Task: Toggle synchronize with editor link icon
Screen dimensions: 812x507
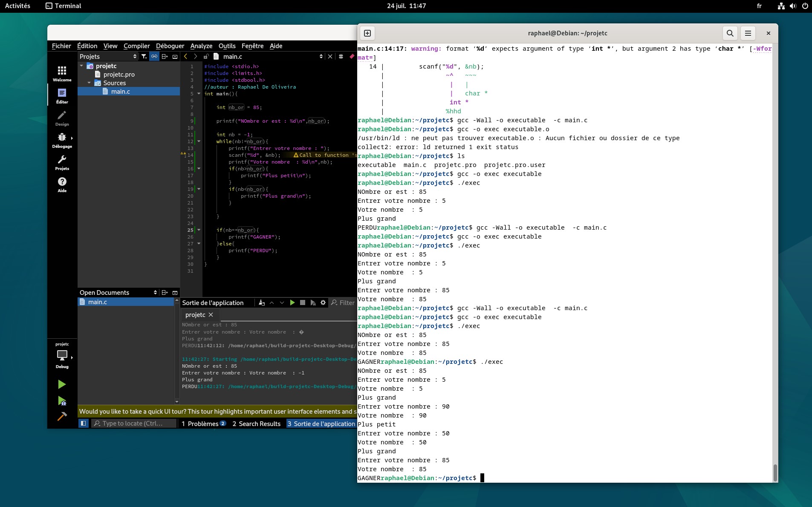Action: (x=154, y=56)
